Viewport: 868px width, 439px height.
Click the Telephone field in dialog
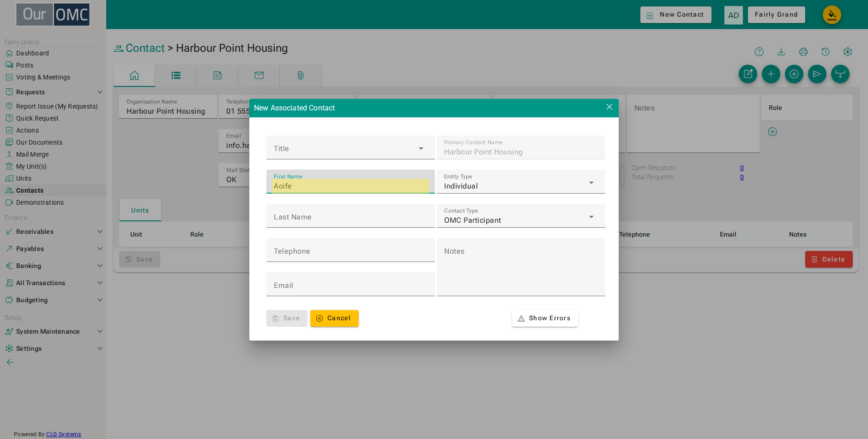point(350,250)
